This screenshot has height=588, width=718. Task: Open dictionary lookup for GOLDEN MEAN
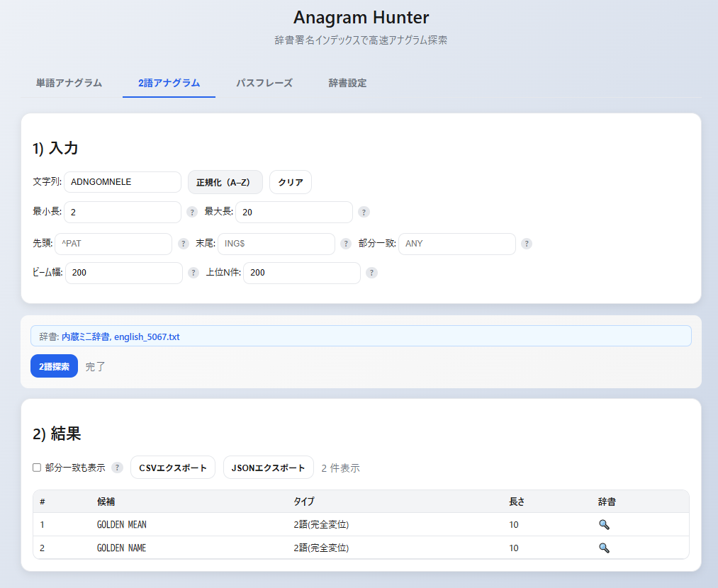604,525
